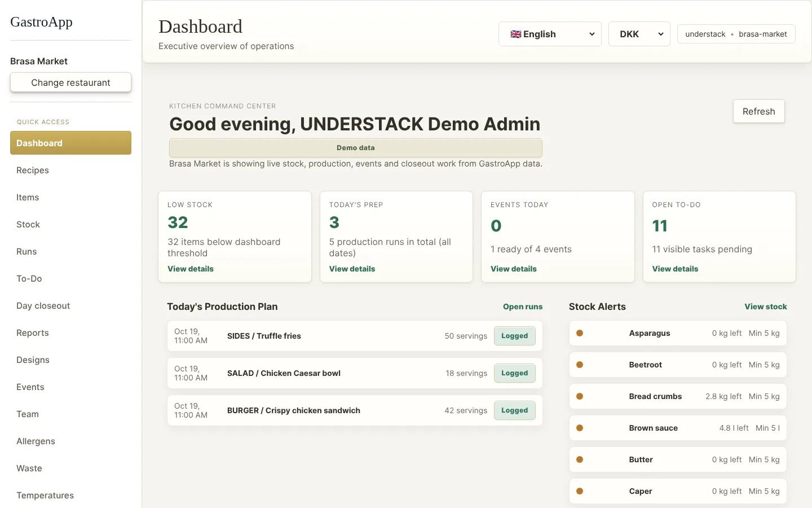Screen dimensions: 812x508
Task: Go to Team in the sidebar
Action: (70, 414)
